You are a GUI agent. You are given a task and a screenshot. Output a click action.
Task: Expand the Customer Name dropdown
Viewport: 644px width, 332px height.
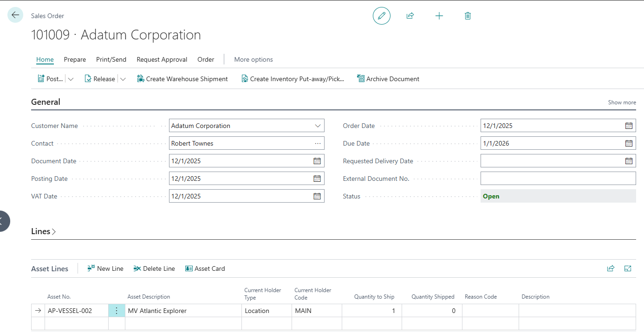point(318,126)
